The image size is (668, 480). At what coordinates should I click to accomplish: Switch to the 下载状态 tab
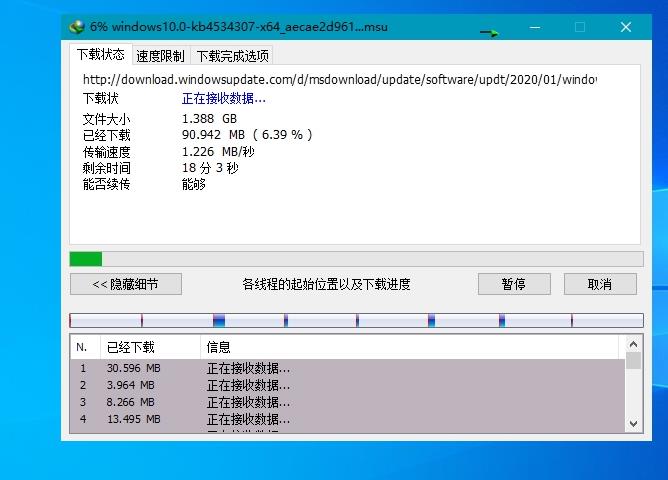[101, 55]
